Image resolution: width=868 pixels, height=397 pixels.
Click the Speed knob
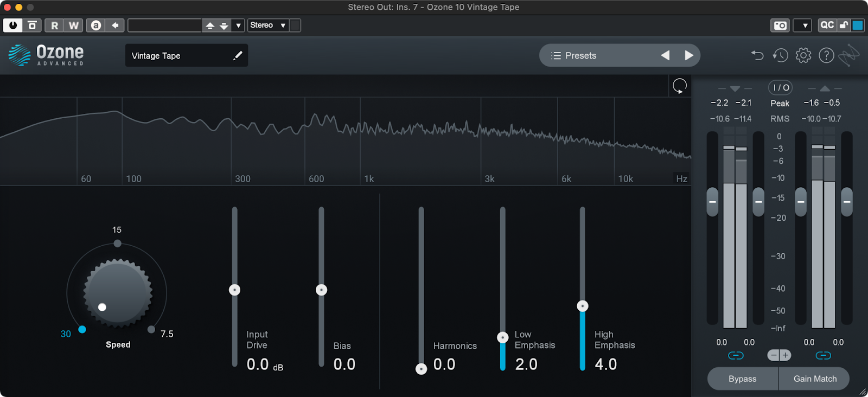[x=118, y=293]
